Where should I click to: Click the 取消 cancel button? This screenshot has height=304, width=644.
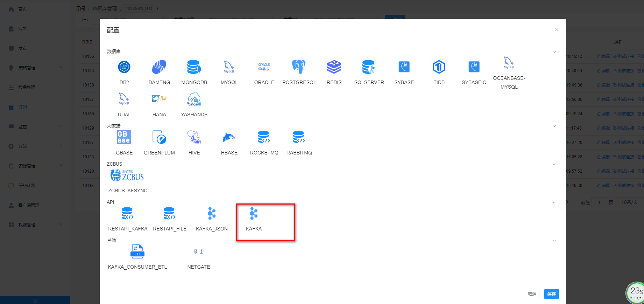click(532, 294)
